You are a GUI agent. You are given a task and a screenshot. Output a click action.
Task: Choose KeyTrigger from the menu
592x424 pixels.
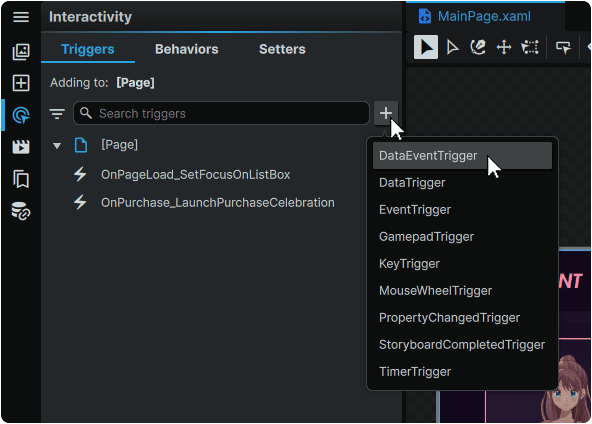point(462,264)
